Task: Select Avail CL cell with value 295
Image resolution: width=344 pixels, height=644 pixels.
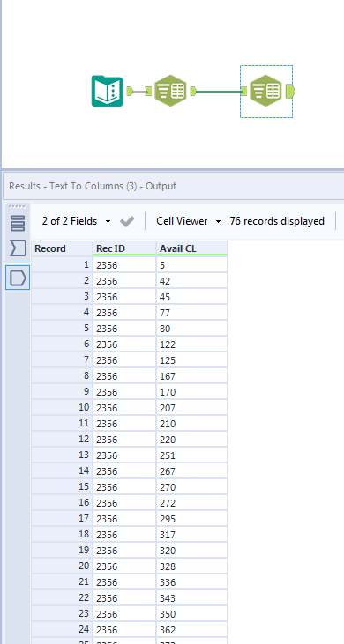Action: coord(191,519)
